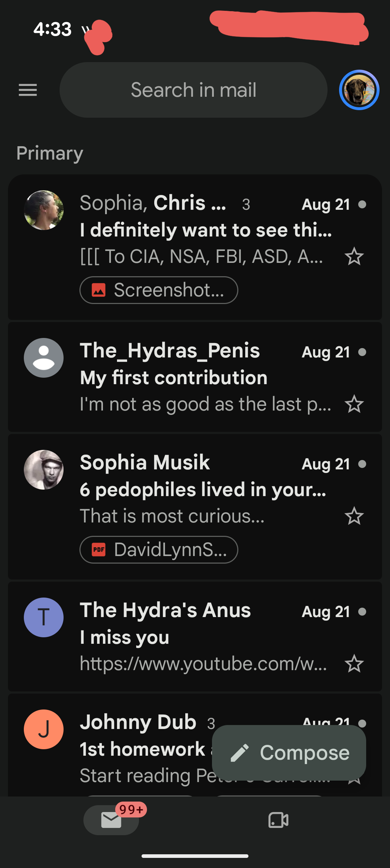The image size is (390, 868).
Task: Click the Compose button
Action: (x=289, y=753)
